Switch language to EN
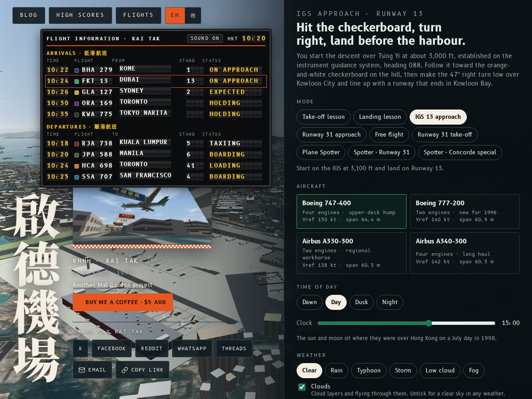This screenshot has height=399, width=532. 175,16
